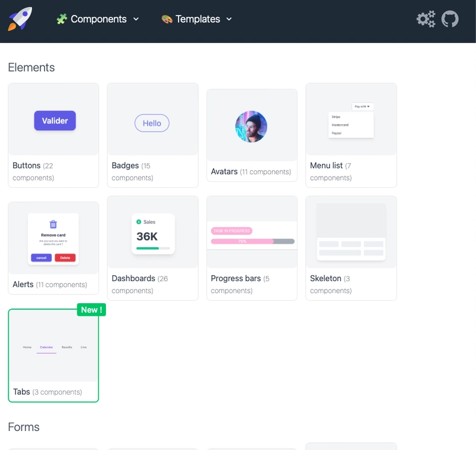This screenshot has height=450, width=476.
Task: Click the red Delete button in Alerts card
Action: click(65, 258)
